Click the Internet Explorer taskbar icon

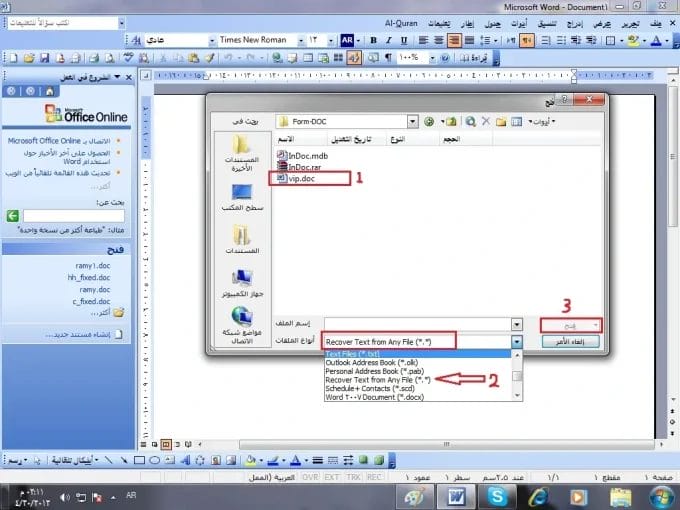click(x=539, y=496)
